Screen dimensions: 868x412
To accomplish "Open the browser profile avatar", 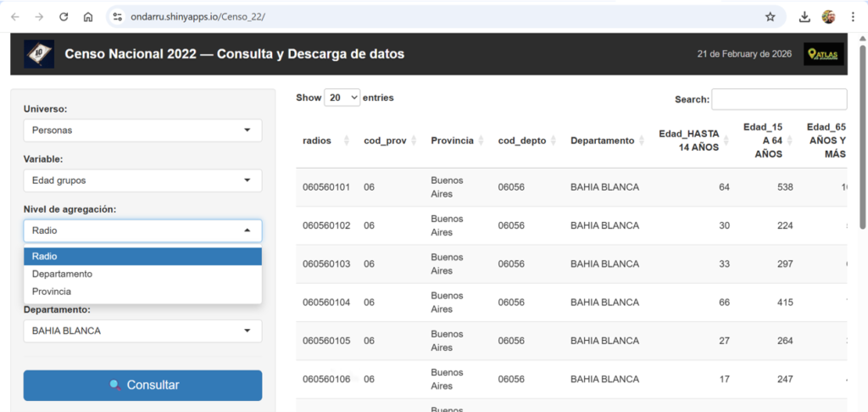I will [x=828, y=16].
